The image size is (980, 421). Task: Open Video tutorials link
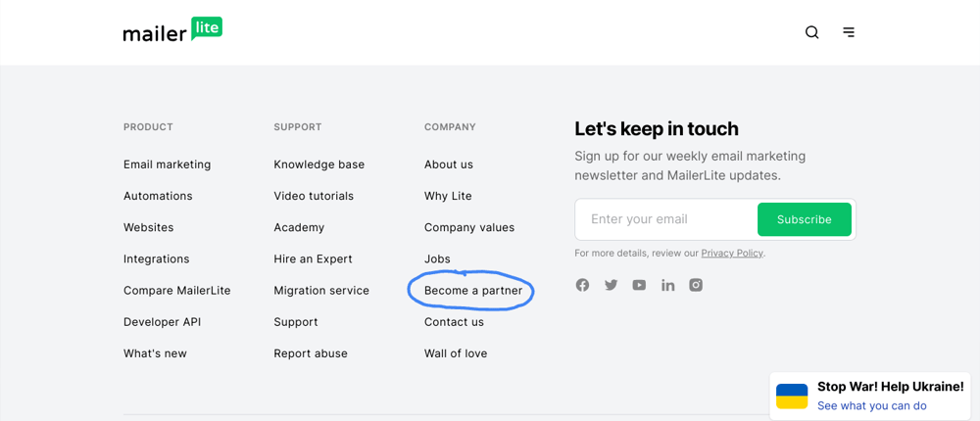point(314,196)
